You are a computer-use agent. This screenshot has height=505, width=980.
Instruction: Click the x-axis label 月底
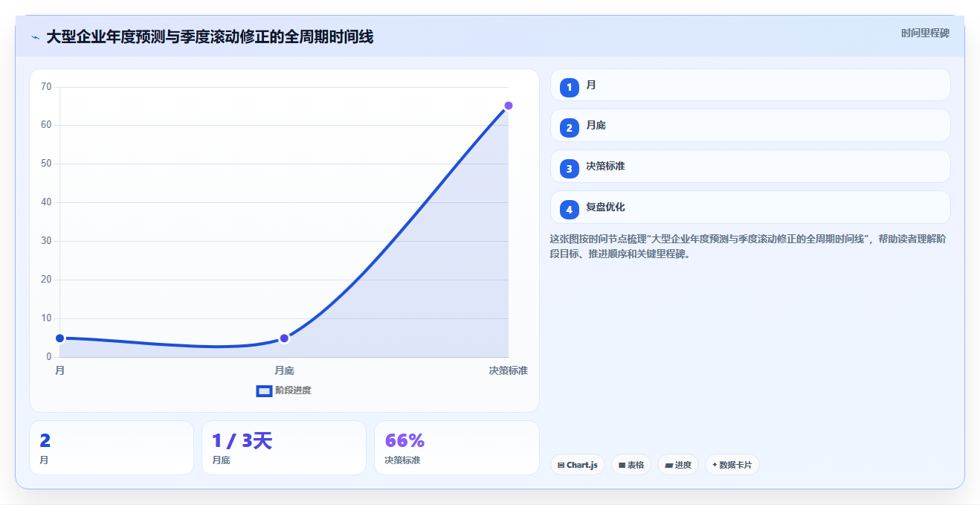(x=284, y=370)
